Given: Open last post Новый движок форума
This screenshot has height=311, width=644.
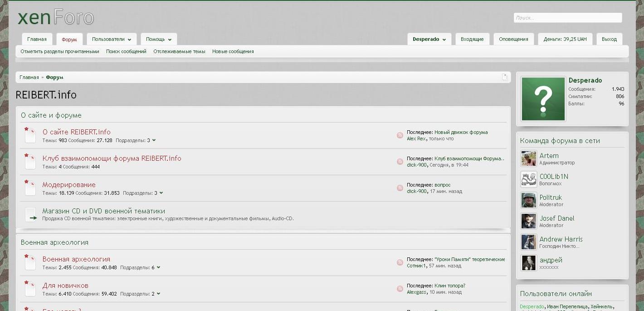Looking at the screenshot, I should coord(461,133).
